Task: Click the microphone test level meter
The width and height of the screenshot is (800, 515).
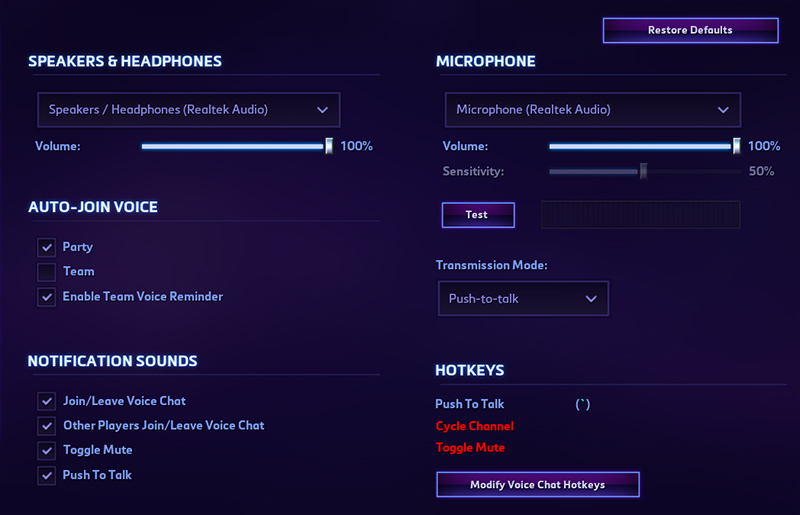Action: click(640, 215)
